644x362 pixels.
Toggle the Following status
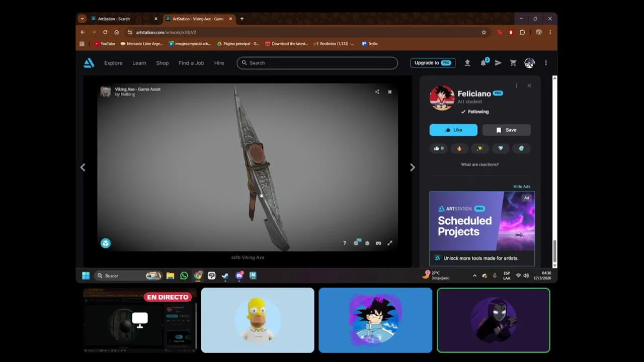(x=475, y=112)
